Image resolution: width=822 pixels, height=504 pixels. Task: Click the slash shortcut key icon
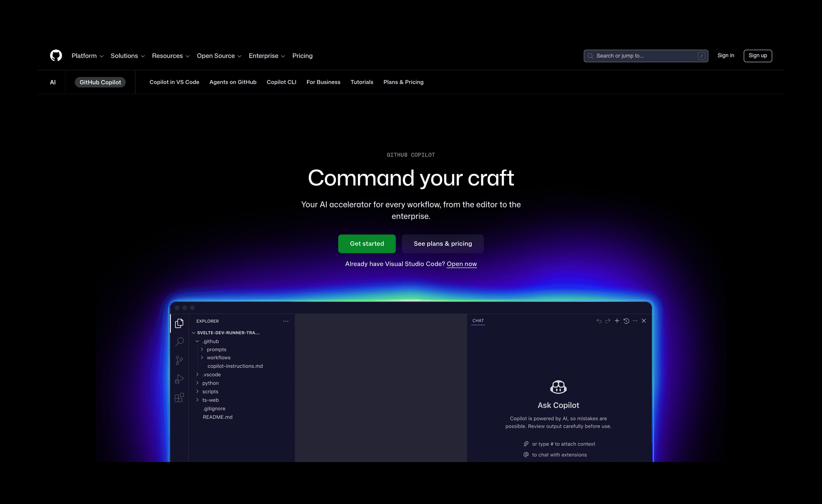coord(701,56)
